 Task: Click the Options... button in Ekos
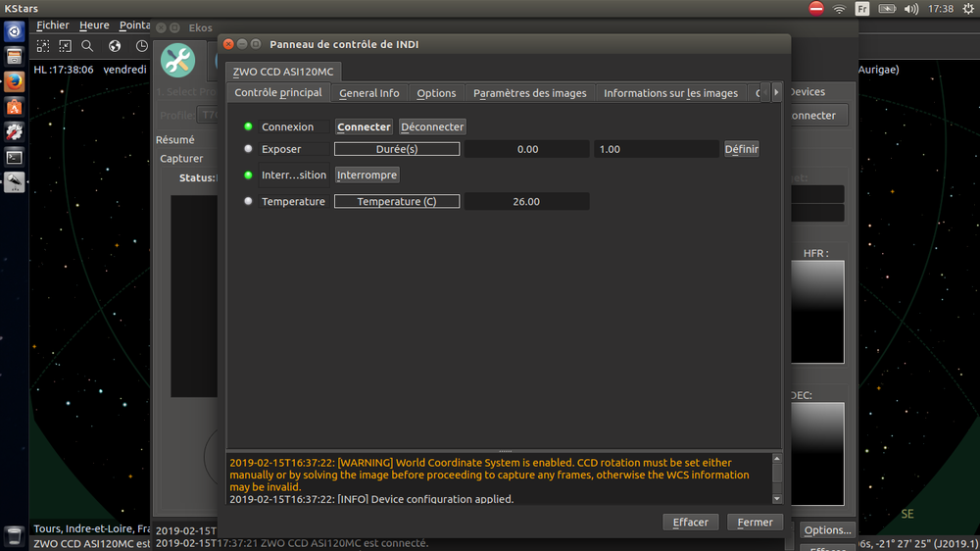point(827,530)
